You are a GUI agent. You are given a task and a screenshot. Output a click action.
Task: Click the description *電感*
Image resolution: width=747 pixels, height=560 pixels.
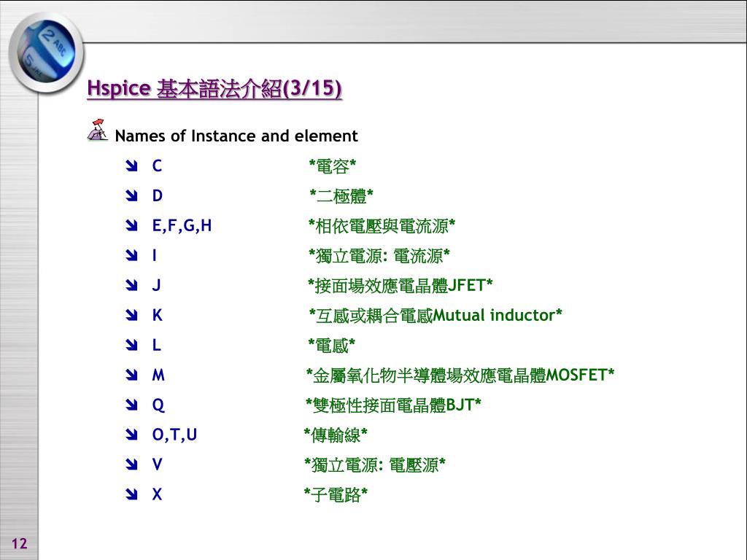coord(332,345)
